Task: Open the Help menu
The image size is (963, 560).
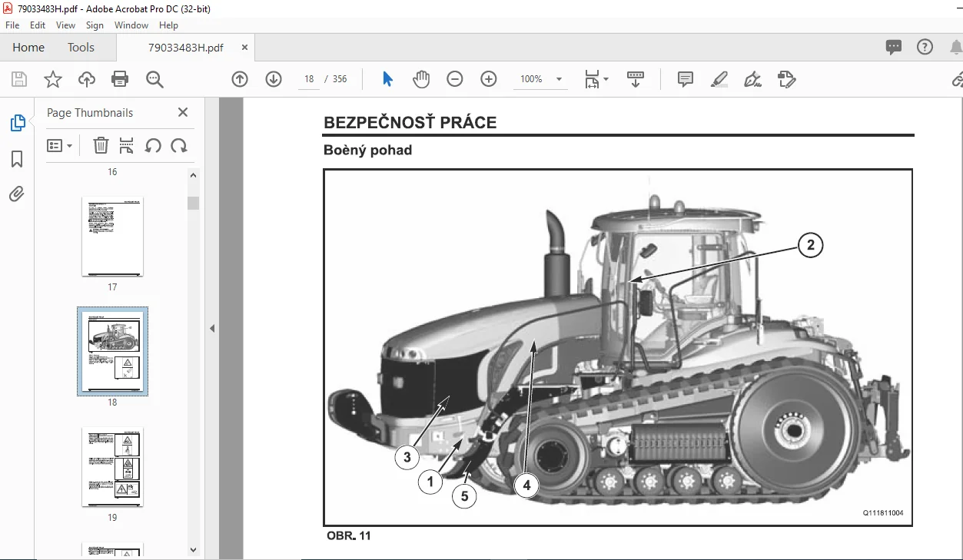Action: click(x=168, y=25)
